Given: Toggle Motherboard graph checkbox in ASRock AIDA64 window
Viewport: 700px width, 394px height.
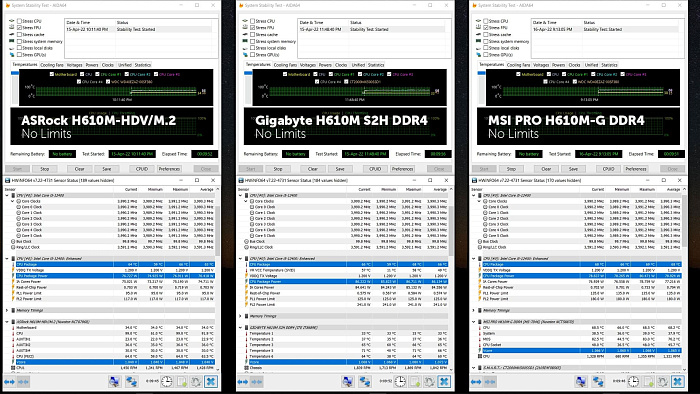Looking at the screenshot, I should point(52,74).
